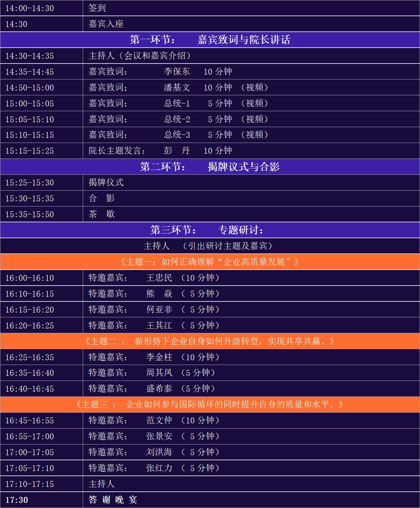Click guest name 王忠民

(159, 278)
